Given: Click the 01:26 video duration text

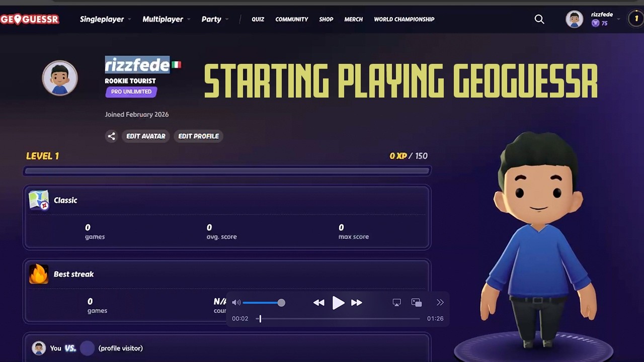Looking at the screenshot, I should point(435,319).
